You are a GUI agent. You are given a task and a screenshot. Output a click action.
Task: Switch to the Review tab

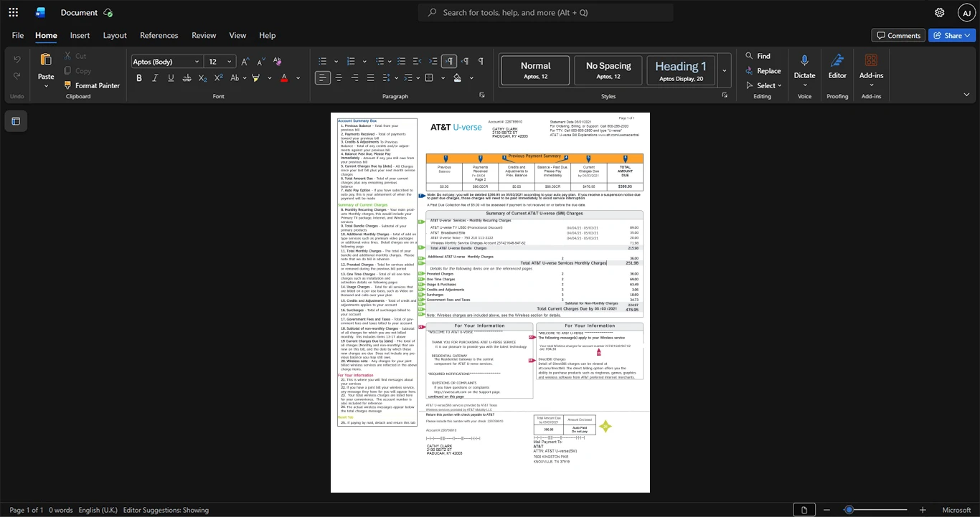pyautogui.click(x=204, y=35)
